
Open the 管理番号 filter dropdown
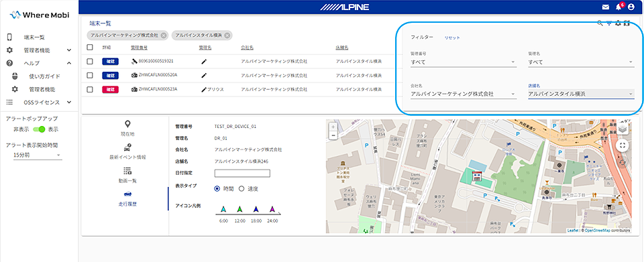coord(464,62)
